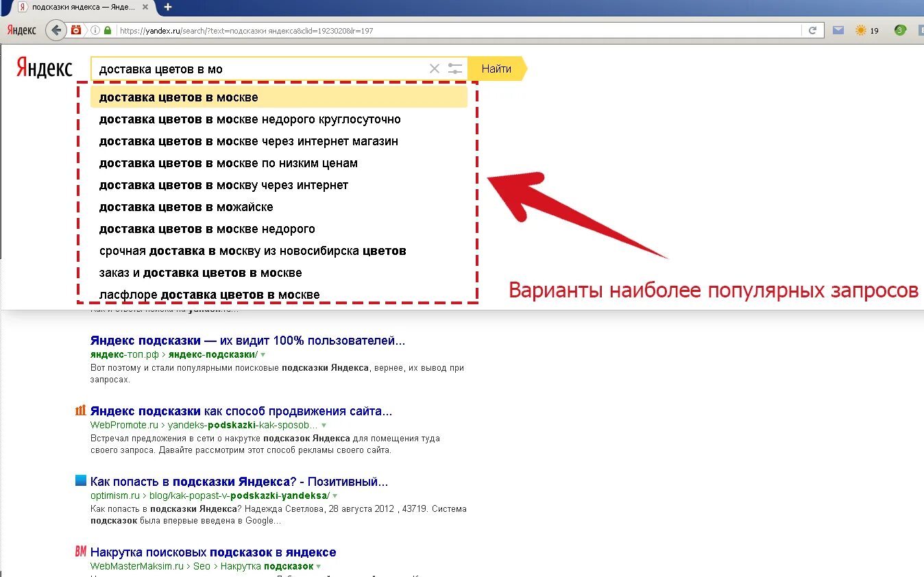Clear the search query with the X icon
This screenshot has height=577, width=924.
click(x=434, y=69)
